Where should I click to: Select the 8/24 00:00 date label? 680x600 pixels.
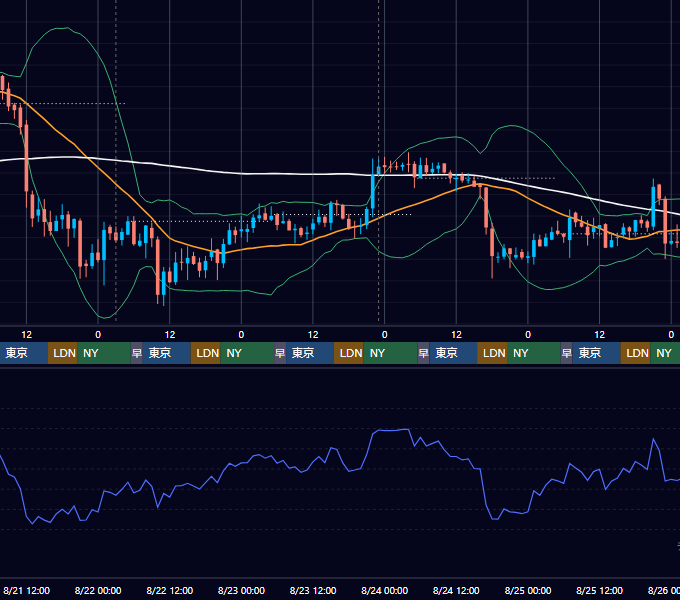[385, 590]
